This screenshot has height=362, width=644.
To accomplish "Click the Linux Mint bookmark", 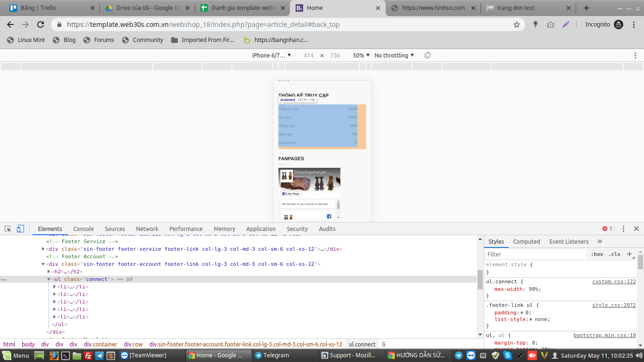I will (x=26, y=40).
